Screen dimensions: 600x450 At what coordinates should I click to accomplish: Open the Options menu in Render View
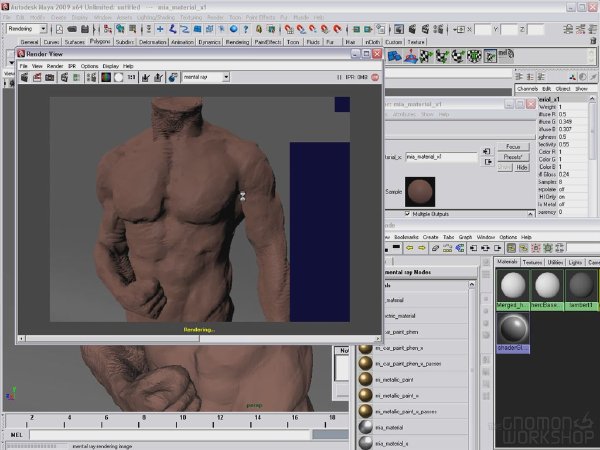(x=89, y=66)
